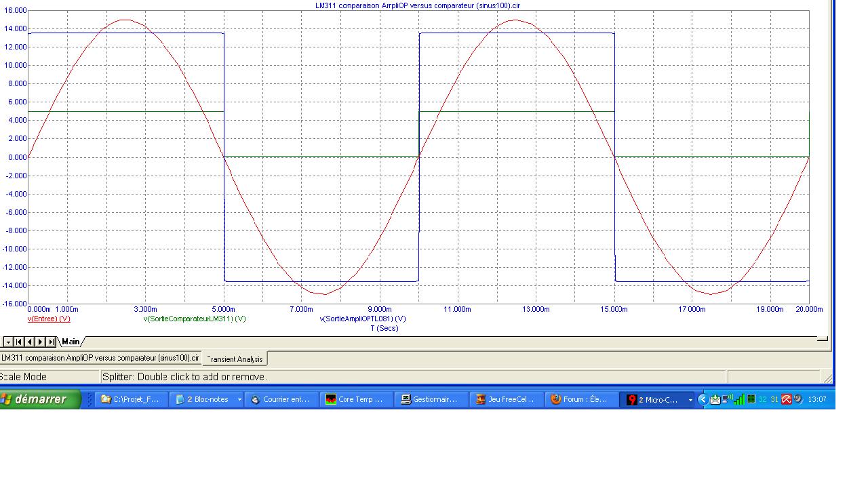Jump to last page with tab arrow
This screenshot has width=868, height=488.
click(x=51, y=342)
